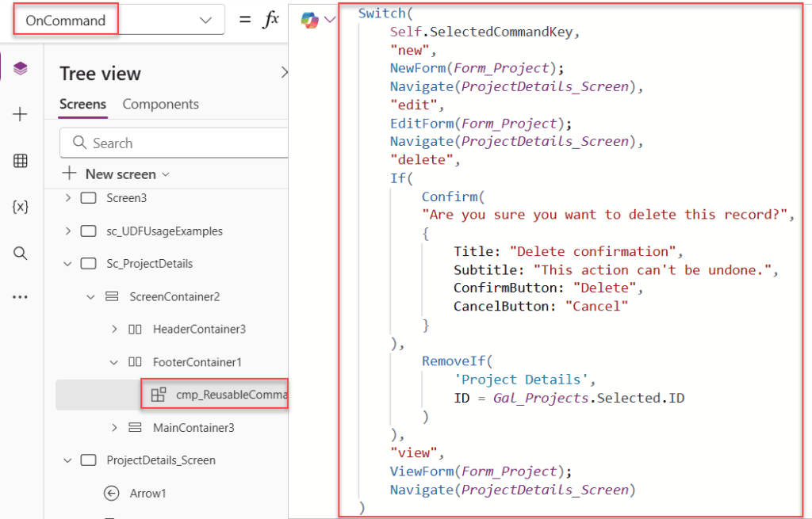Switch to the Components tab
Screen dimensions: 812x519
160,104
